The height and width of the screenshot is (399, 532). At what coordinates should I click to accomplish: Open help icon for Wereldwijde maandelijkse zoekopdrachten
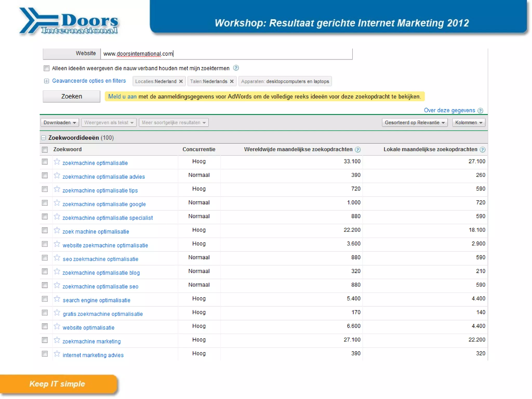[x=358, y=150]
